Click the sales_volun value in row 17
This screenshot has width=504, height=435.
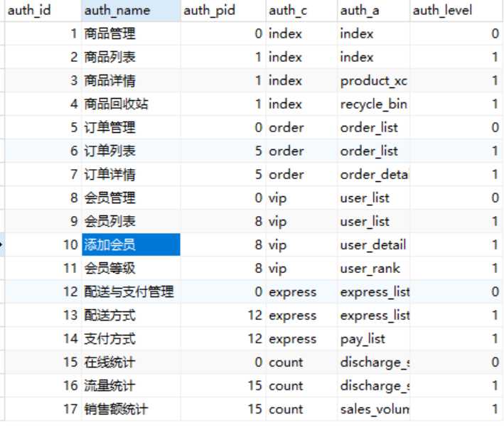pos(375,409)
